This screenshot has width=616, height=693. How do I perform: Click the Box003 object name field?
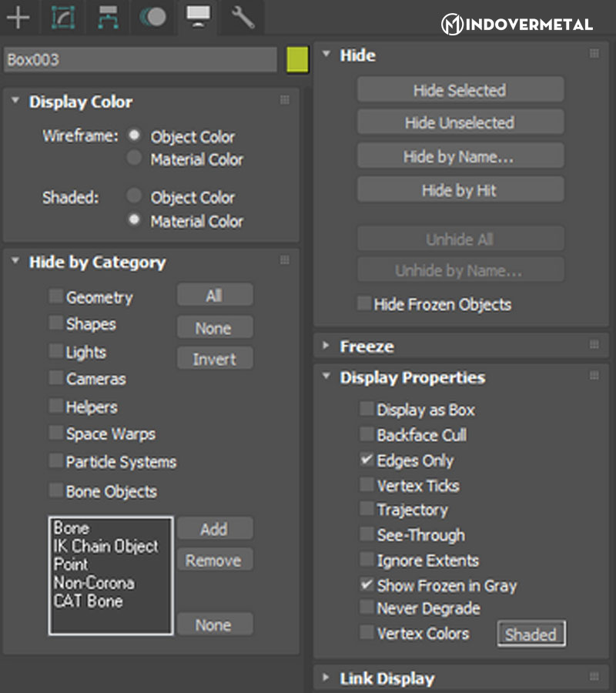(140, 60)
